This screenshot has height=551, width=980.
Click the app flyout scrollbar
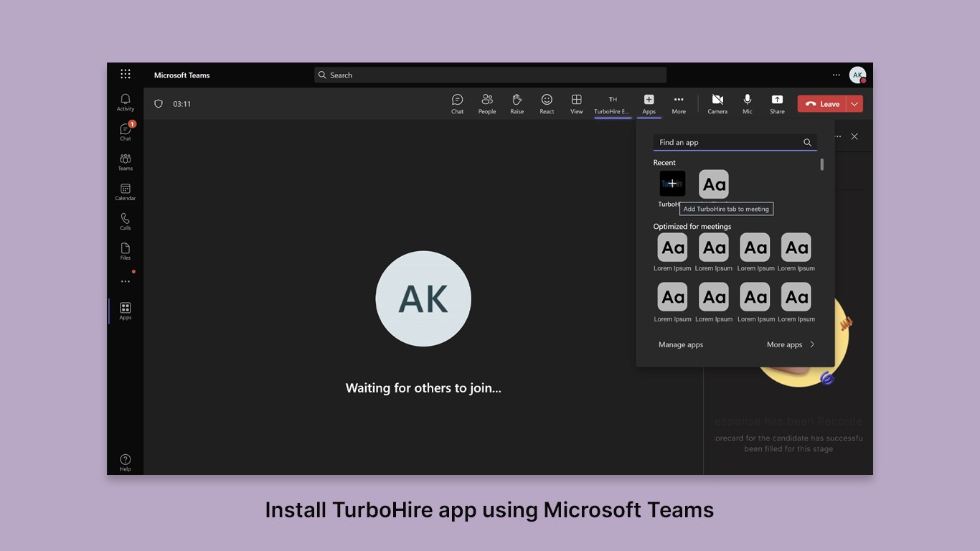pos(821,164)
